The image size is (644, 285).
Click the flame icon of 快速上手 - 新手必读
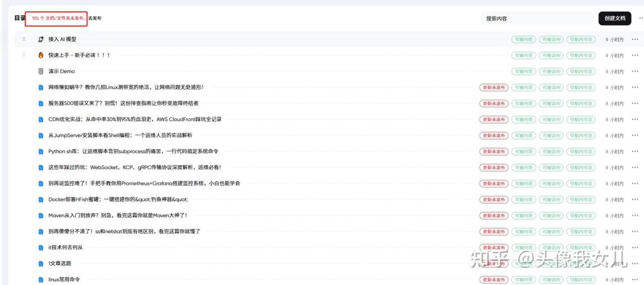point(41,55)
